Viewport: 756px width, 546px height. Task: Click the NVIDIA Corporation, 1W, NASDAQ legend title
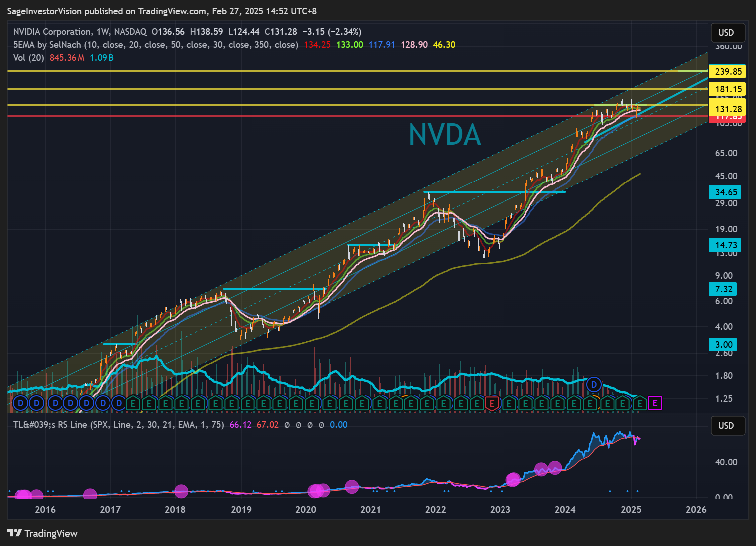click(80, 32)
